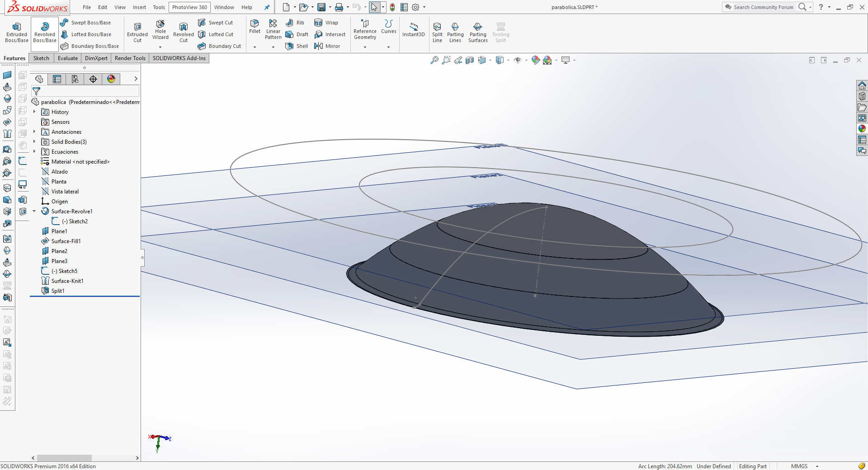Select the Rib feature
This screenshot has height=470, width=868.
[295, 23]
